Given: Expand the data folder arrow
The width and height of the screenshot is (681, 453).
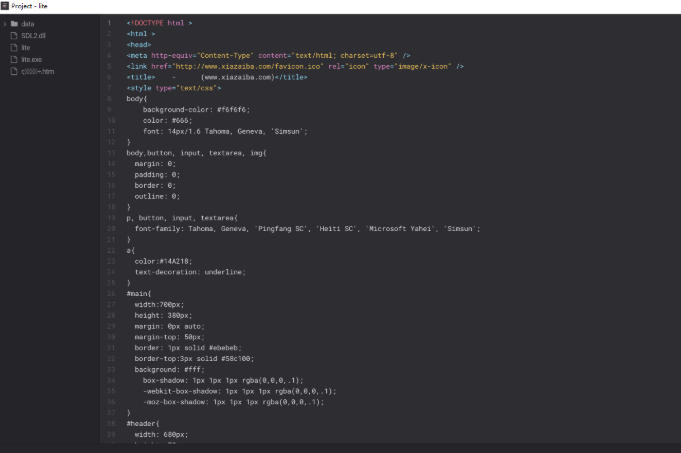Looking at the screenshot, I should [x=5, y=23].
